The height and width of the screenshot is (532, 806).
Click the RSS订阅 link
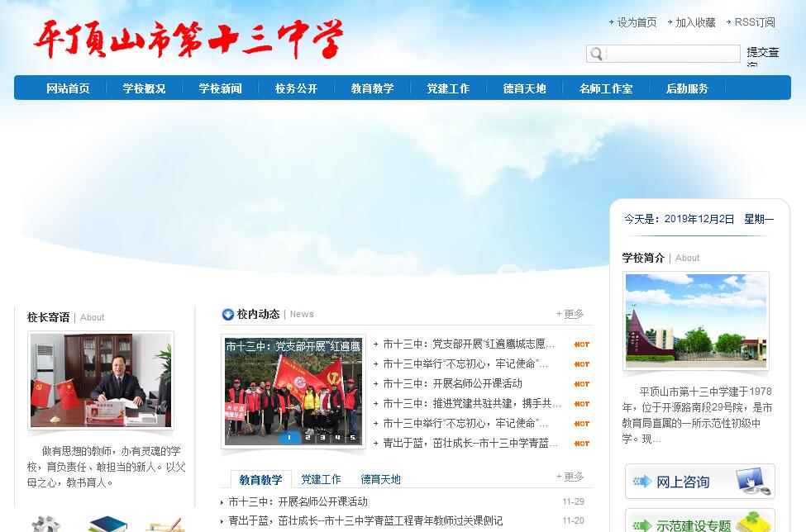click(754, 22)
